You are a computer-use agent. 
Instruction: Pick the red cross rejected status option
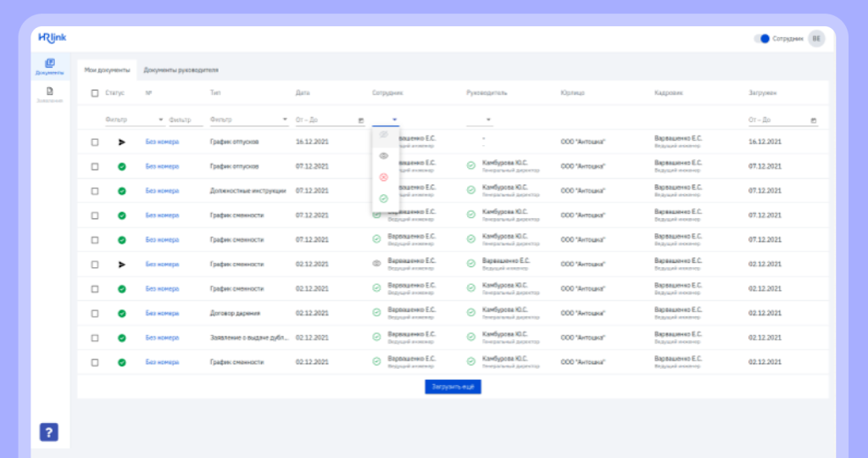[383, 177]
